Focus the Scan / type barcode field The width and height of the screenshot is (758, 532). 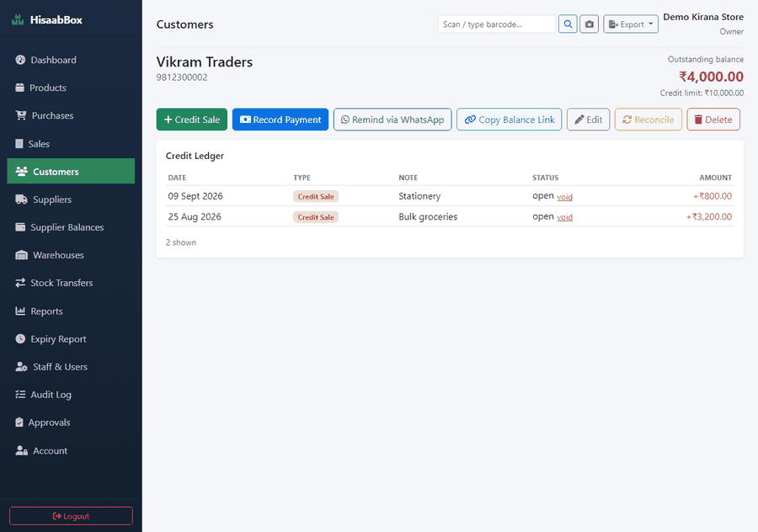coord(496,24)
